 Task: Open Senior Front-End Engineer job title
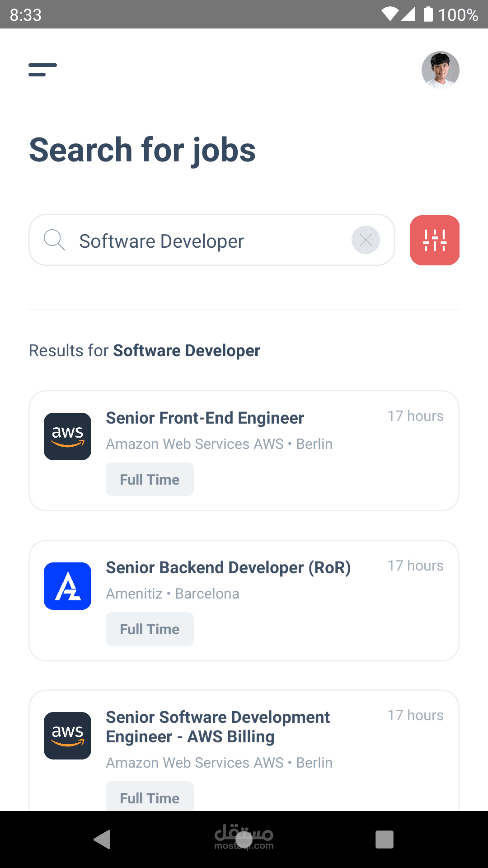(205, 418)
